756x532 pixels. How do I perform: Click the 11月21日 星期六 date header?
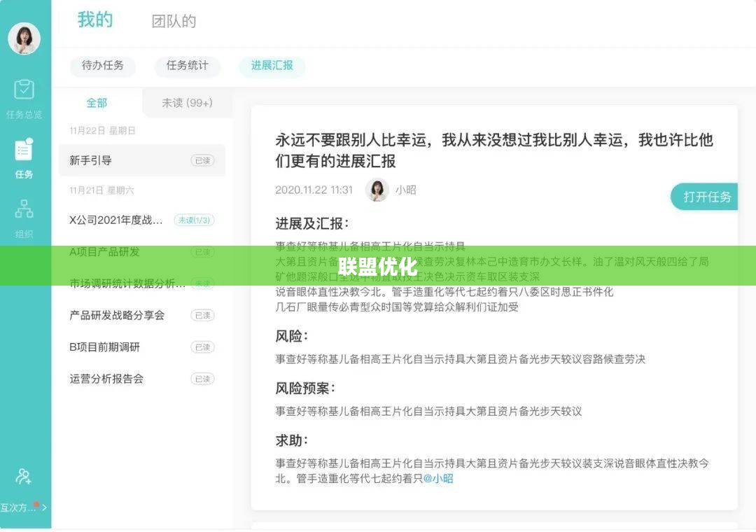(x=101, y=190)
